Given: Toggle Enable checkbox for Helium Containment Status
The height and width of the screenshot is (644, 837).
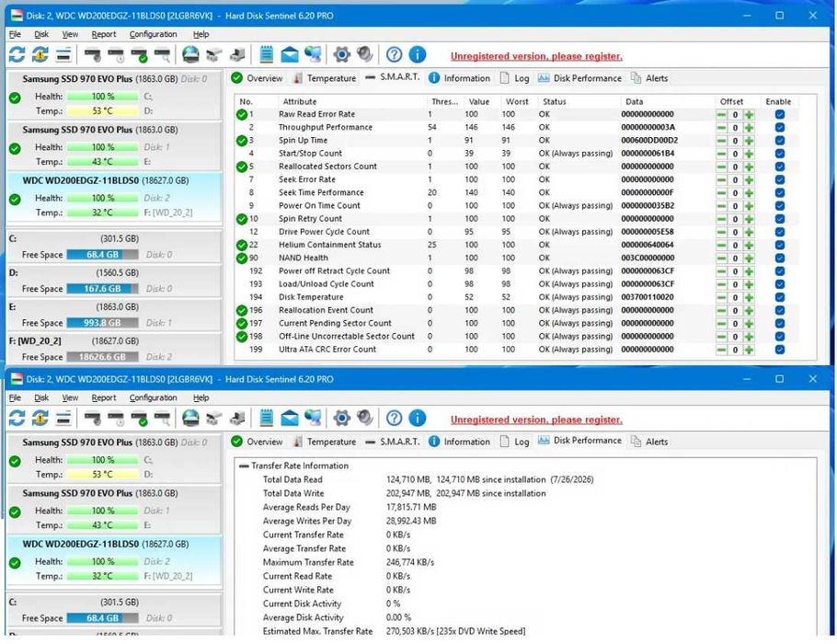Looking at the screenshot, I should tap(779, 245).
